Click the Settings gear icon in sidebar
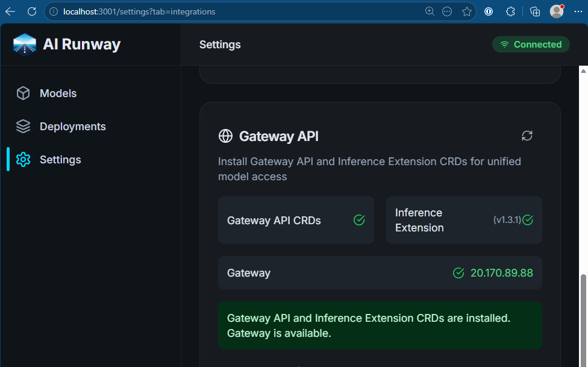Viewport: 588px width, 367px height. click(23, 159)
